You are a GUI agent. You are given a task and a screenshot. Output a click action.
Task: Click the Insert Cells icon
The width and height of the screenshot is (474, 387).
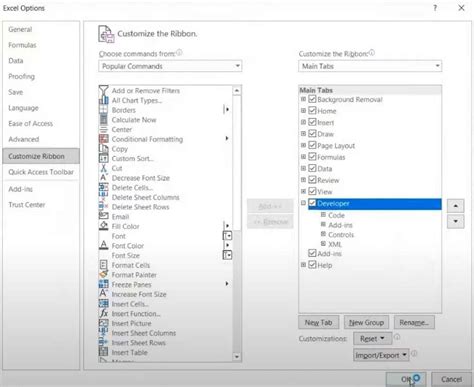click(x=104, y=304)
